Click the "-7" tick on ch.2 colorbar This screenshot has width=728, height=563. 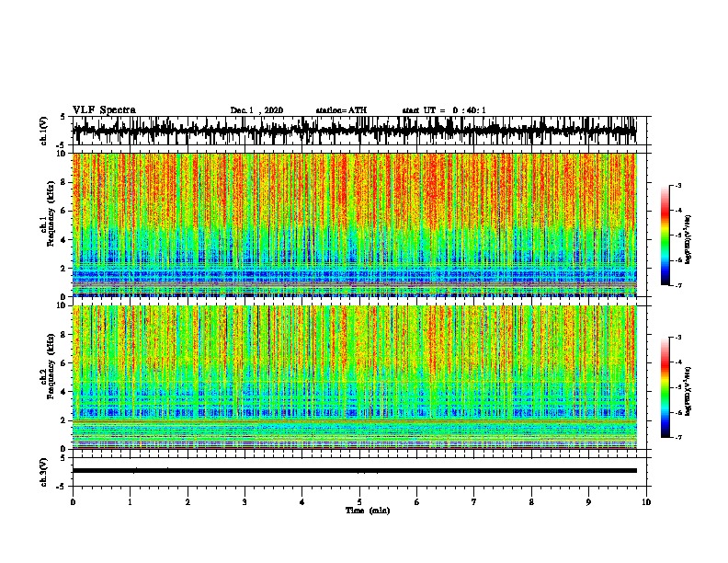coord(678,437)
